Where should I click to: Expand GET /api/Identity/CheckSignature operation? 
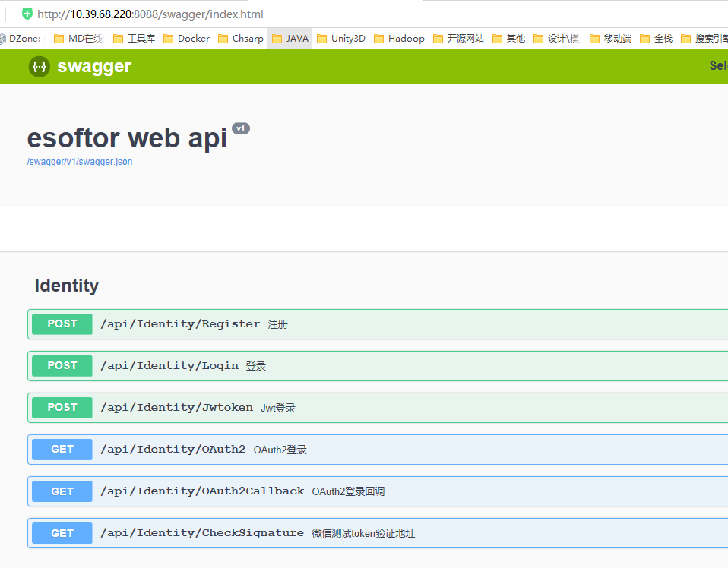pyautogui.click(x=378, y=533)
